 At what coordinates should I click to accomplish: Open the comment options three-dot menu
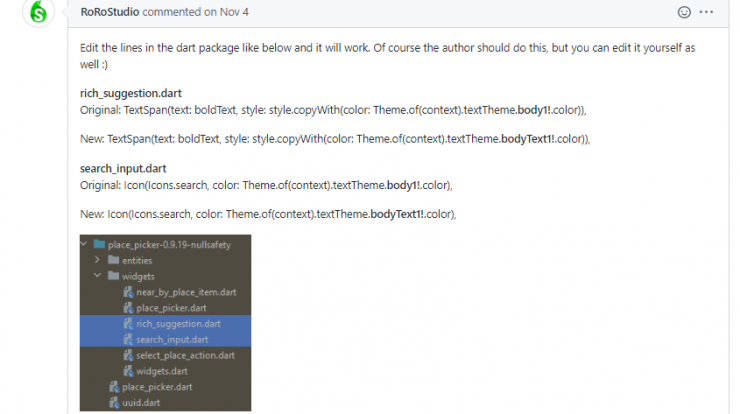pyautogui.click(x=706, y=12)
